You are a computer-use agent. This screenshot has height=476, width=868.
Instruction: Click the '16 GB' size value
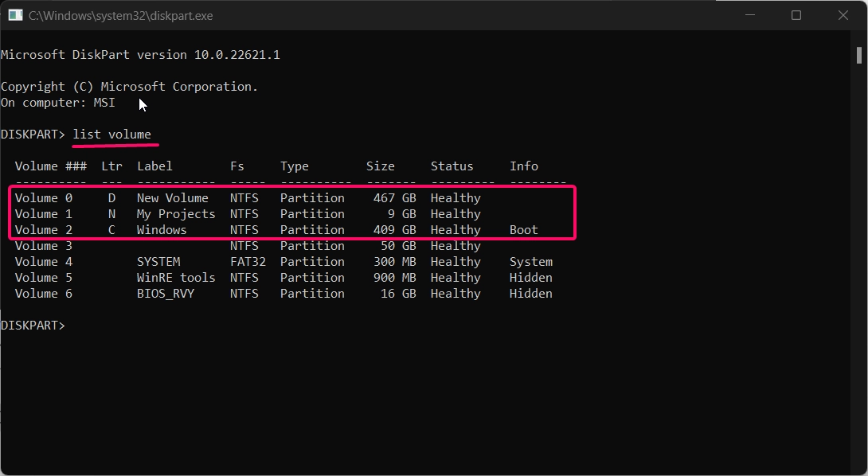(399, 294)
